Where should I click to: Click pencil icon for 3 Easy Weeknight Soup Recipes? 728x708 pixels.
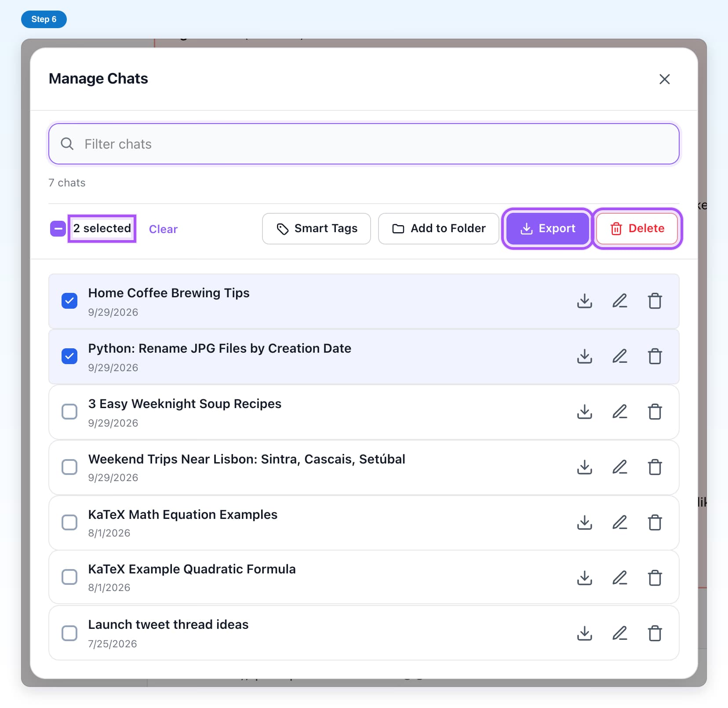click(620, 412)
